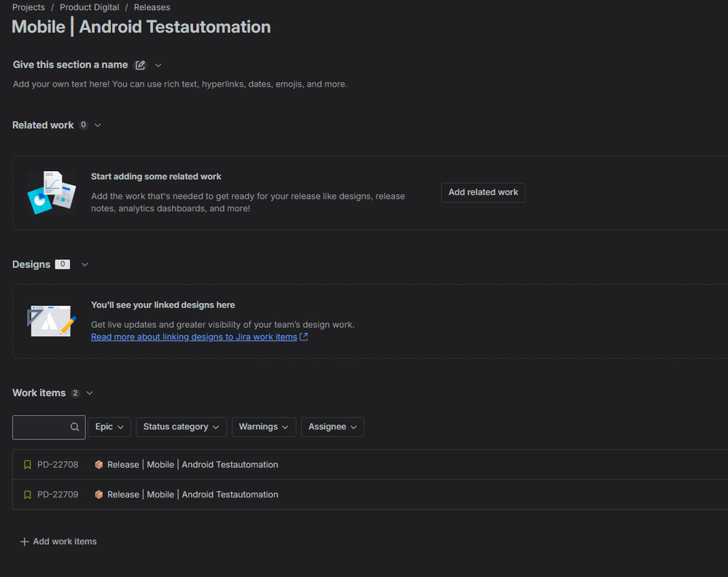This screenshot has height=577, width=728.
Task: Click the Work items count badge showing 2
Action: 75,393
